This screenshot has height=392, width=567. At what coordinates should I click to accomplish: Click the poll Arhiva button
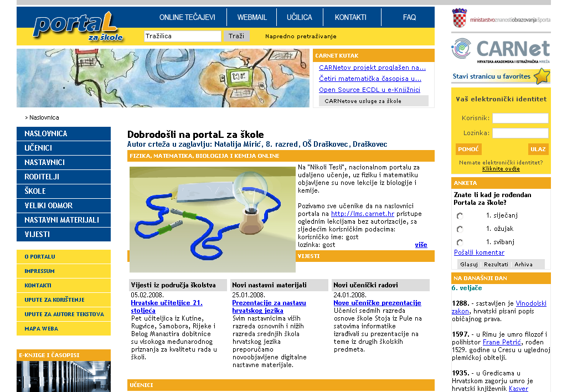523,264
